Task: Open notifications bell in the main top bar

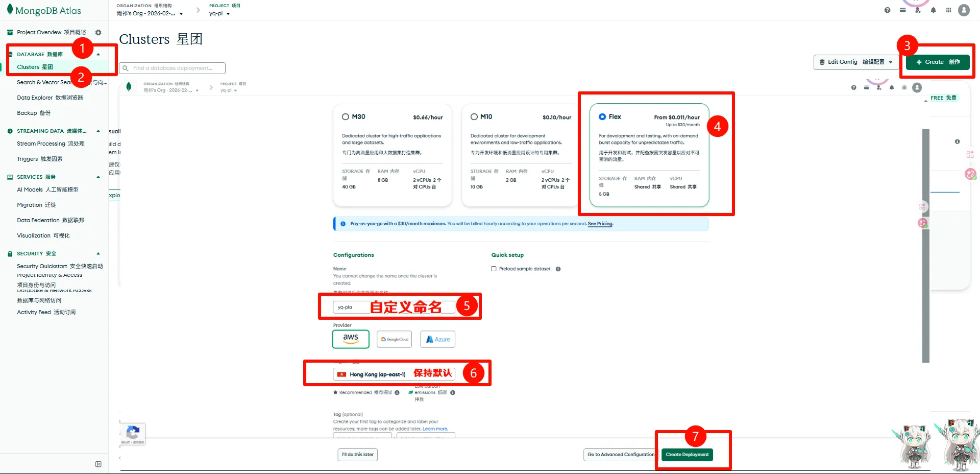Action: [933, 10]
